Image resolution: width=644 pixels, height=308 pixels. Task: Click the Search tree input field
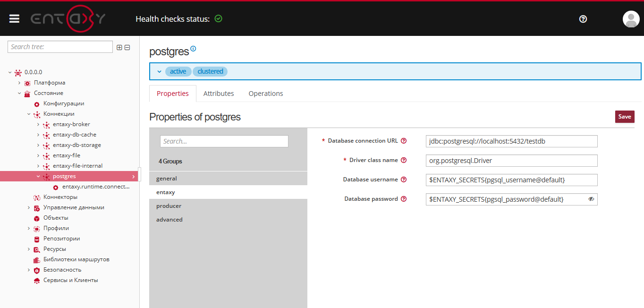click(x=60, y=47)
